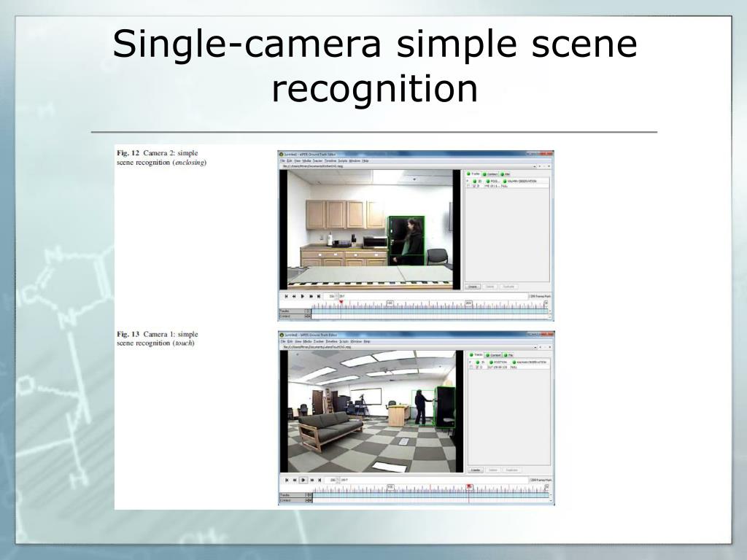Click fast-forward in the bottom editor window

coord(312,480)
